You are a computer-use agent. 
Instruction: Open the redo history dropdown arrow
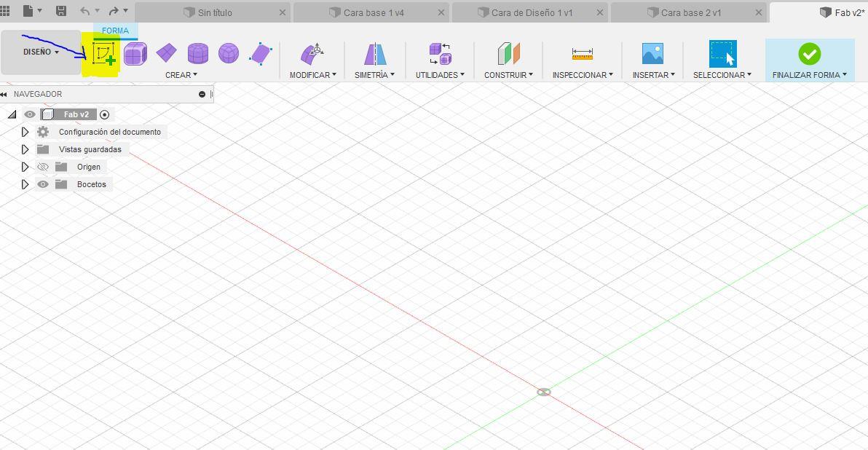126,10
